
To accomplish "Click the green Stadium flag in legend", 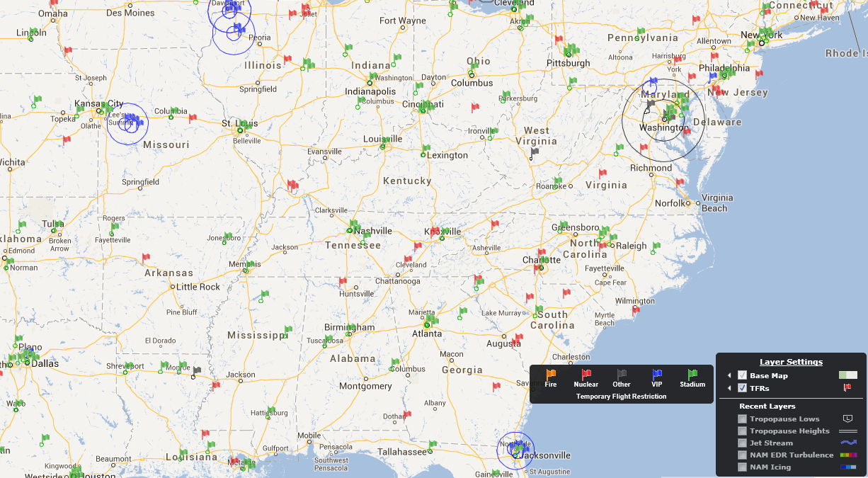I will [x=692, y=375].
